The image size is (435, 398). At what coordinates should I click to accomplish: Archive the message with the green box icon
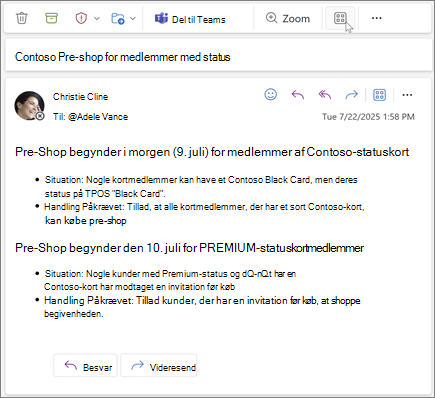(51, 18)
